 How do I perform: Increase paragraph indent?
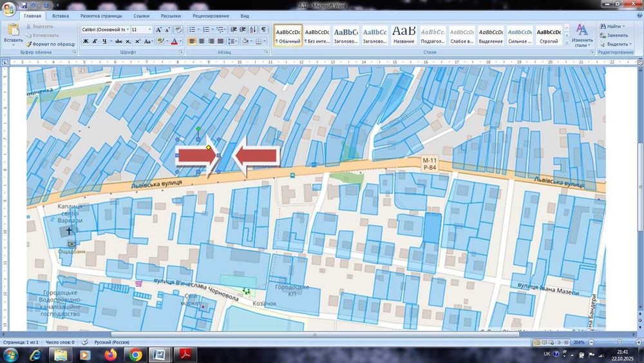243,30
